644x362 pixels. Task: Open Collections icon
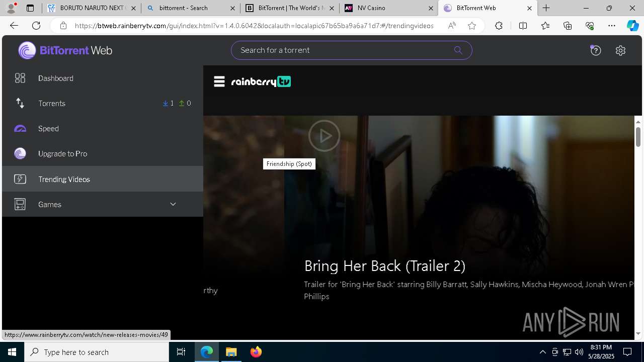click(568, 26)
